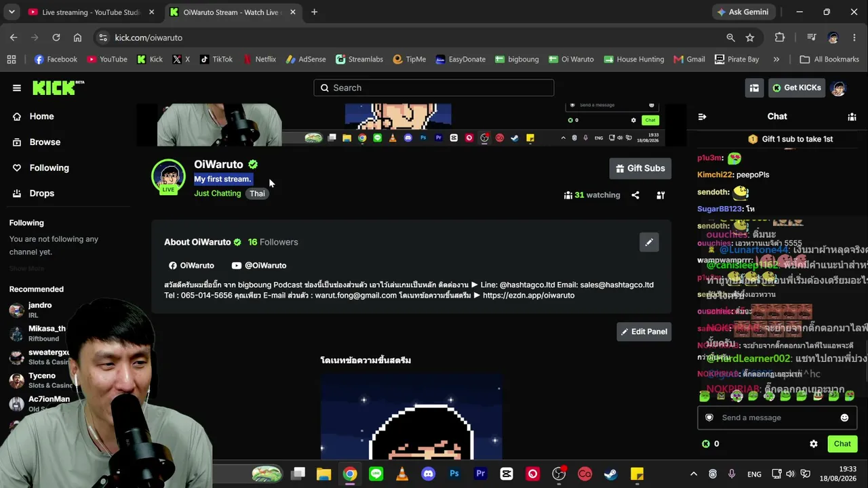Show hidden system tray icons
The height and width of the screenshot is (488, 868).
(693, 474)
